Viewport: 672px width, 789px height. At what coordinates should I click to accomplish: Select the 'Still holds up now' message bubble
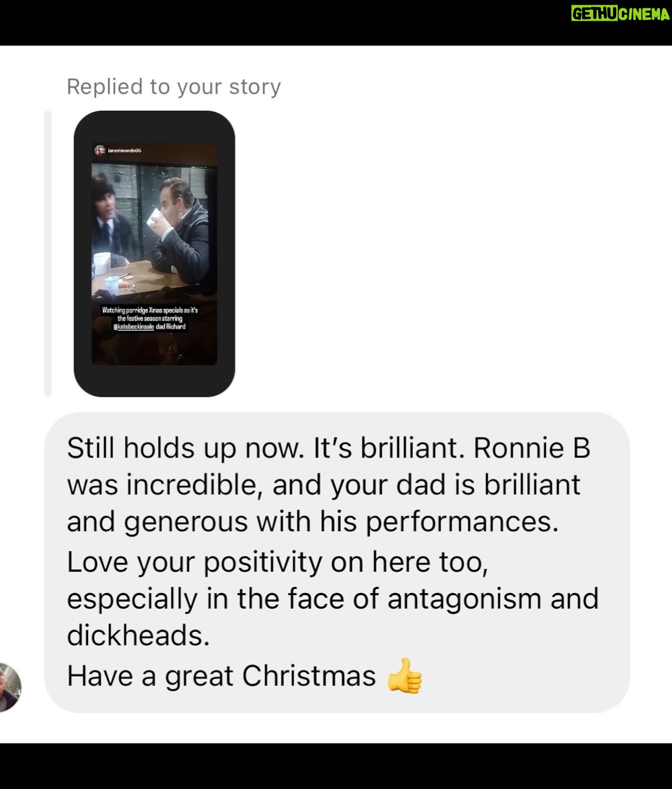pyautogui.click(x=337, y=562)
